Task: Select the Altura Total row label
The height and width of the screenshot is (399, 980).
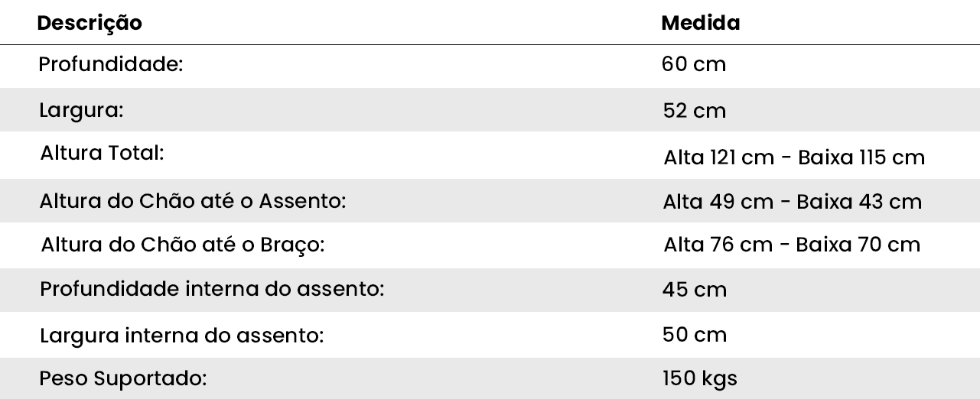Action: pos(103,153)
